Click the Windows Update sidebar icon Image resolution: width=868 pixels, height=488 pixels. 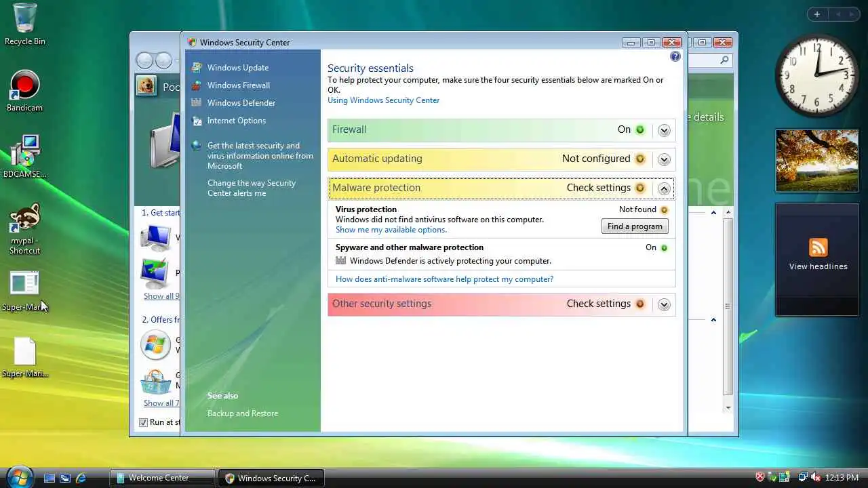click(x=197, y=67)
